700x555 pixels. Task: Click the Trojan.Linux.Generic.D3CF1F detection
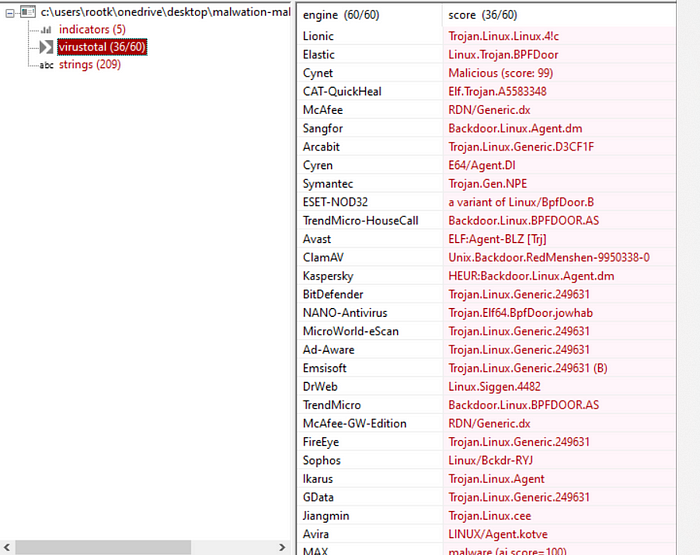(521, 147)
